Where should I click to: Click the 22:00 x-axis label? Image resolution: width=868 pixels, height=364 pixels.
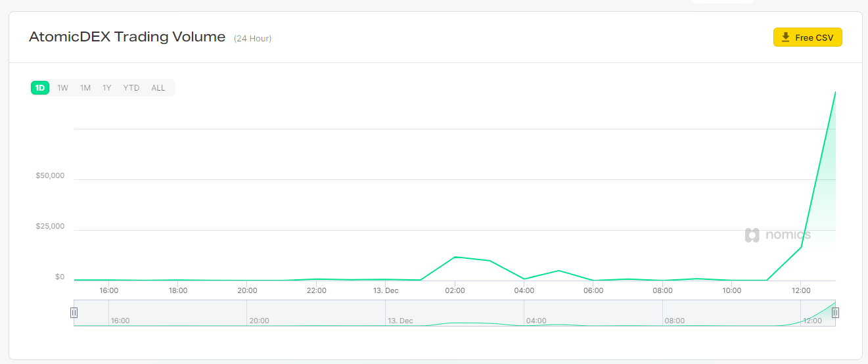click(316, 290)
